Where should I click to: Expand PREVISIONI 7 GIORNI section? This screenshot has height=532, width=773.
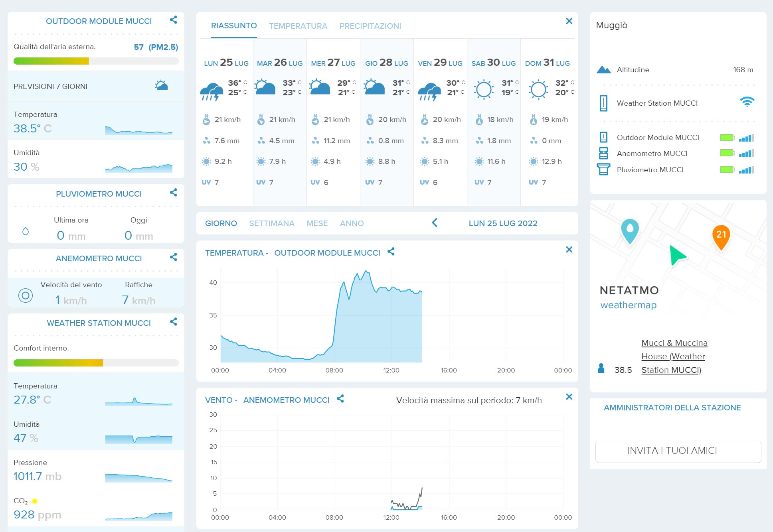96,86
